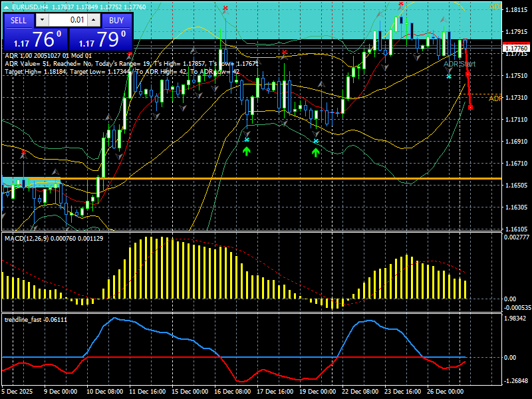Click the red X marker near 5 Dec high

23,153
